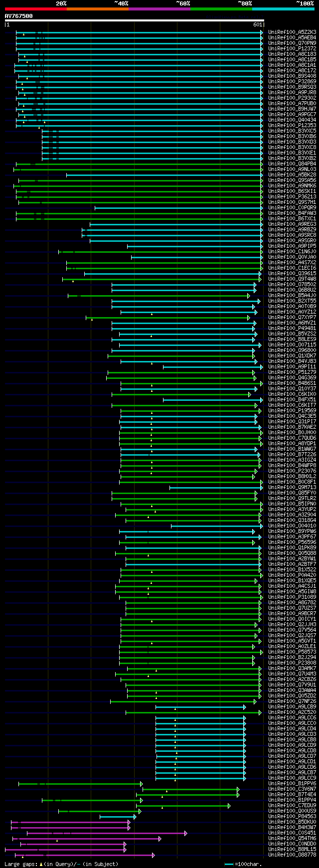Select the UniRef100_A5BK28 label
The width and height of the screenshot is (319, 868).
(292, 175)
